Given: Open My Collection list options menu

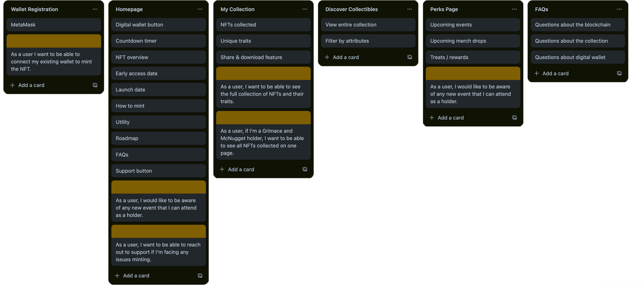Looking at the screenshot, I should pos(305,9).
